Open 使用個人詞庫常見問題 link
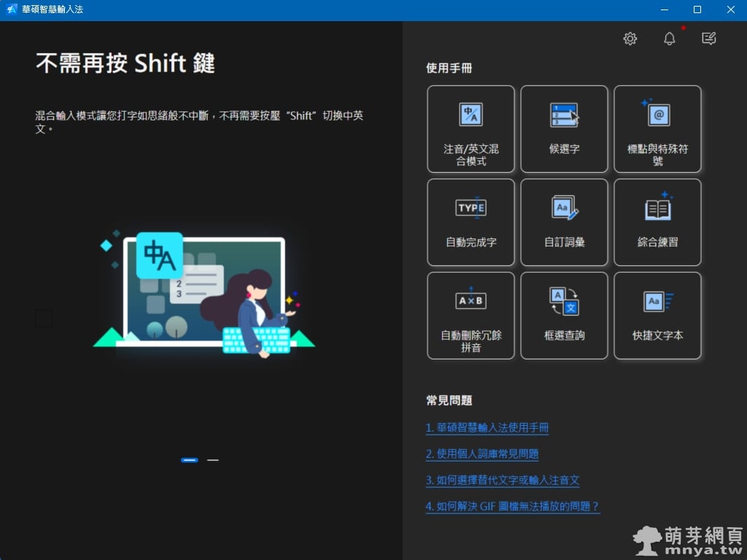747x560 pixels. pos(481,454)
